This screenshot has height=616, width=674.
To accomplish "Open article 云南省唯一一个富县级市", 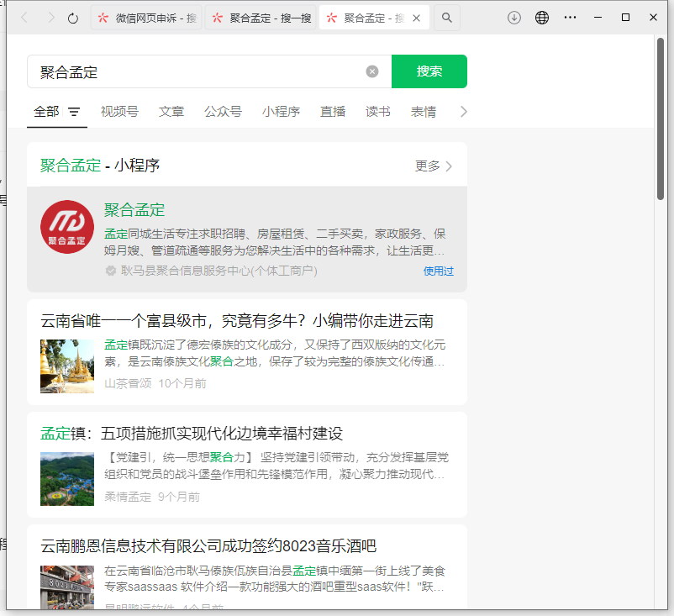I will pos(237,321).
